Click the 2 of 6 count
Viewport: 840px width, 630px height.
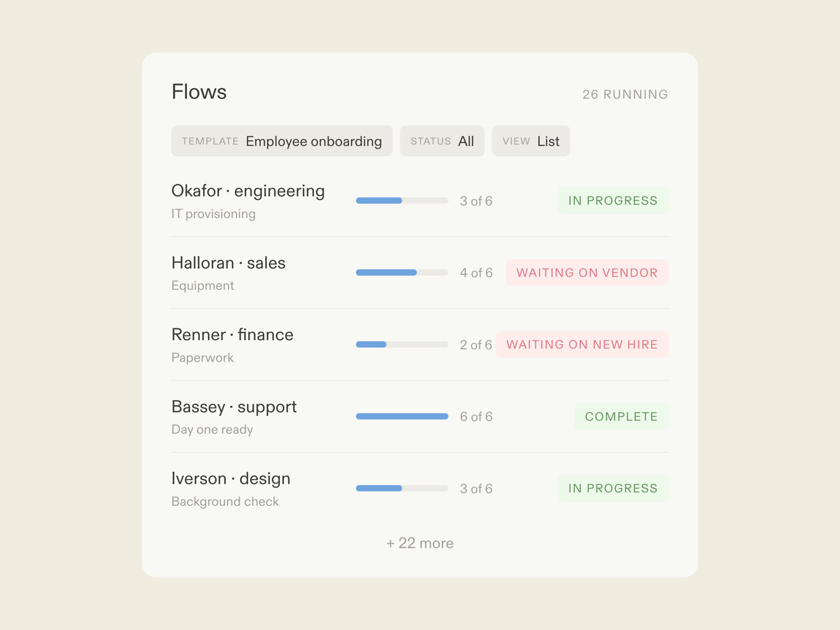pos(476,345)
